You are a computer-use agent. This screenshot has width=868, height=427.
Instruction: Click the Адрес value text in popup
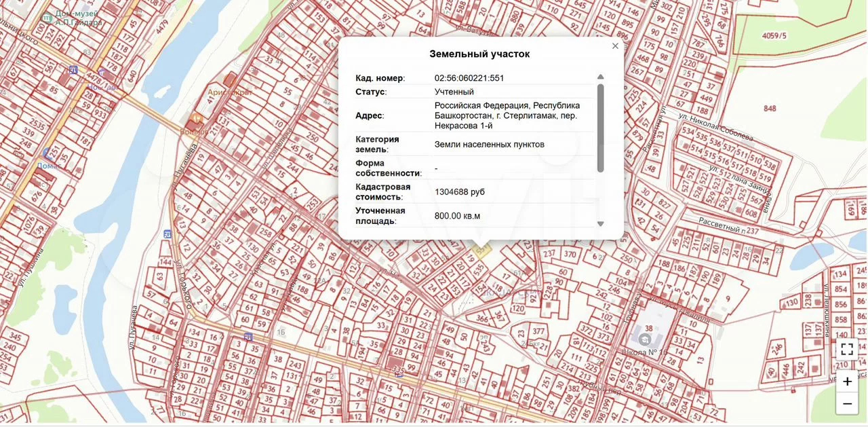pos(507,116)
